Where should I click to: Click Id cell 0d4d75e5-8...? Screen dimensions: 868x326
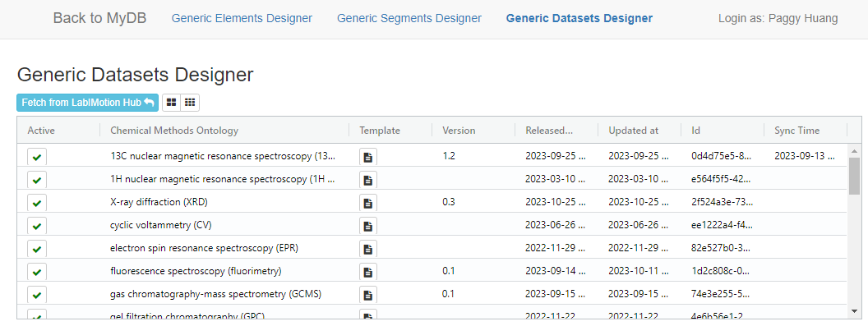coord(723,156)
